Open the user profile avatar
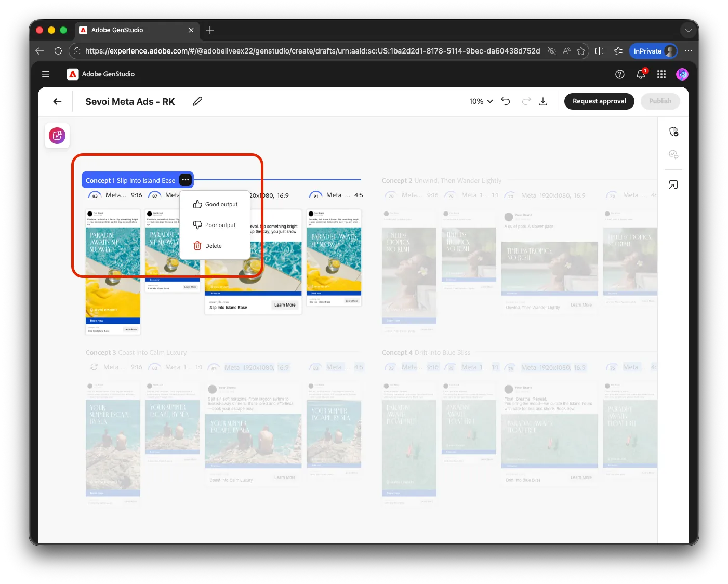Screen dimensions: 728x584 coord(682,74)
